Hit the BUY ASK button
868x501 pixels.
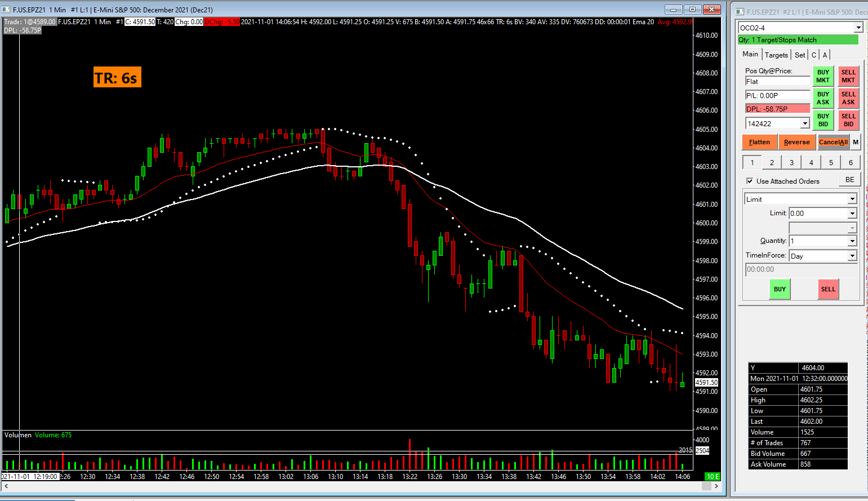pyautogui.click(x=823, y=98)
